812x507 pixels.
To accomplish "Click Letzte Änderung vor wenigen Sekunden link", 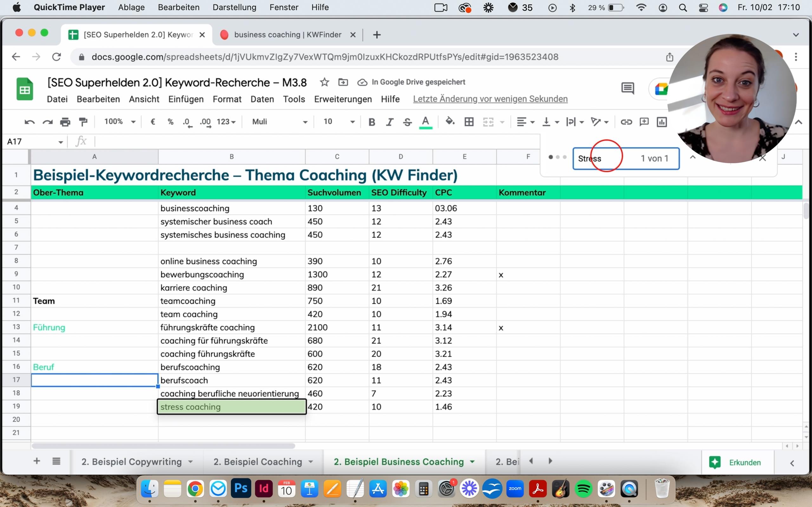I will [x=490, y=99].
